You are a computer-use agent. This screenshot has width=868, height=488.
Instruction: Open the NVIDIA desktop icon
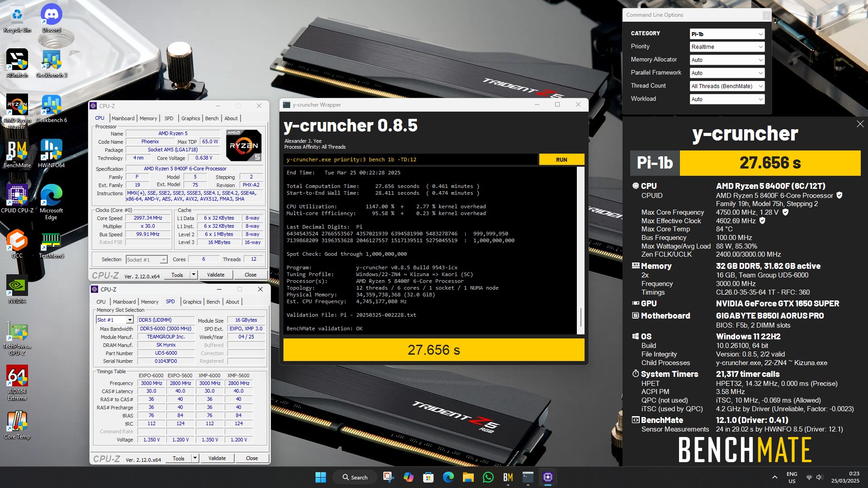17,289
